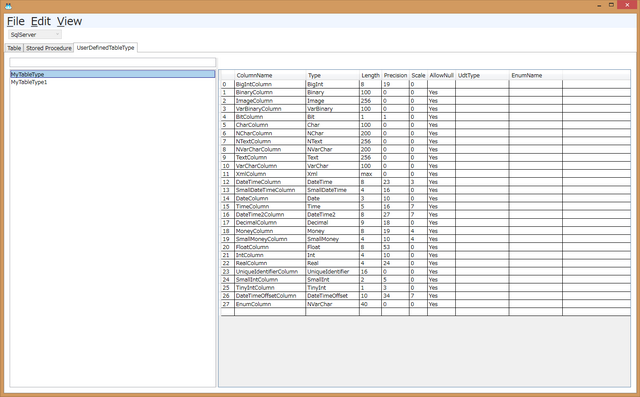
Task: Click the UdtType column header
Action: point(482,75)
